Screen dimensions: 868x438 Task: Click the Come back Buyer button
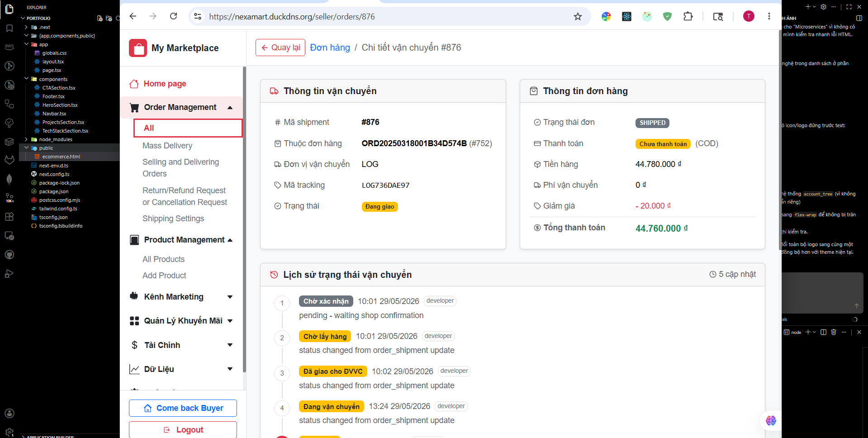point(183,408)
